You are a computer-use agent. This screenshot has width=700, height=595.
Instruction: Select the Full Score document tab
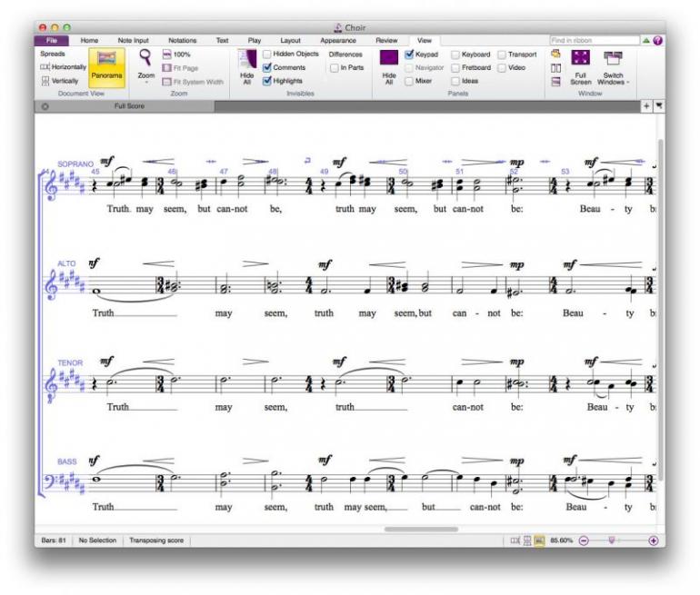125,106
